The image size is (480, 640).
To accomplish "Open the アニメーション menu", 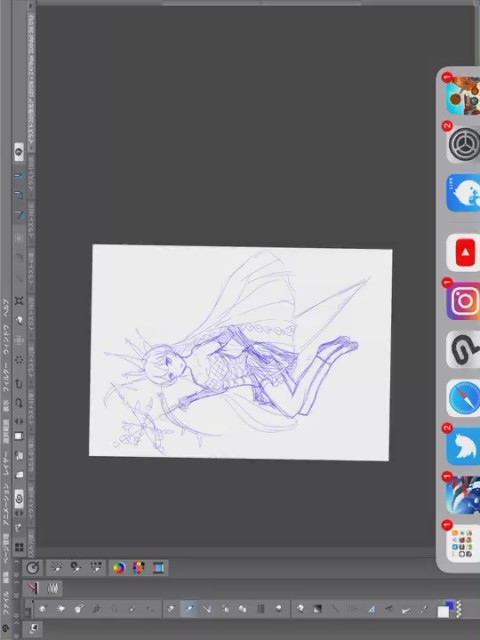I will (x=6, y=505).
